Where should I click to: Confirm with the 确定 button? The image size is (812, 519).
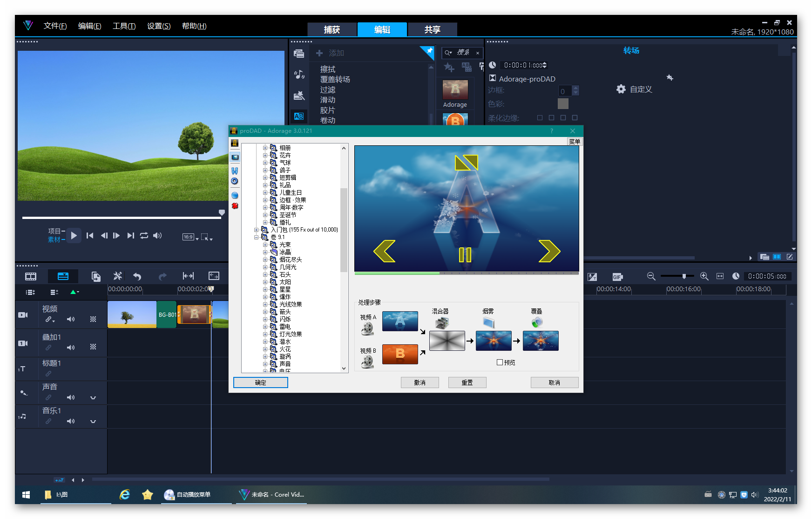pyautogui.click(x=261, y=382)
